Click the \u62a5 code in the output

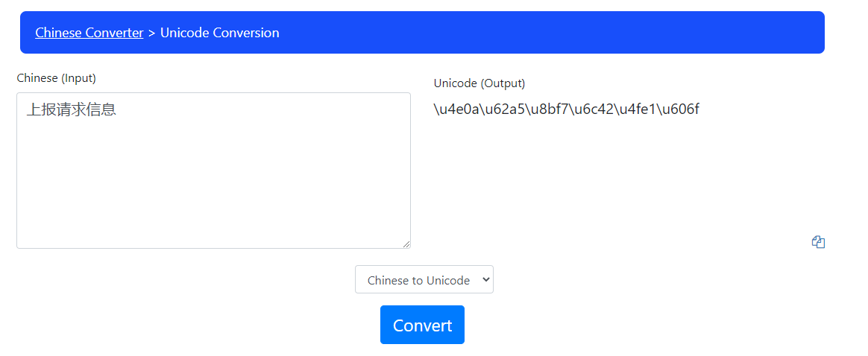[501, 110]
